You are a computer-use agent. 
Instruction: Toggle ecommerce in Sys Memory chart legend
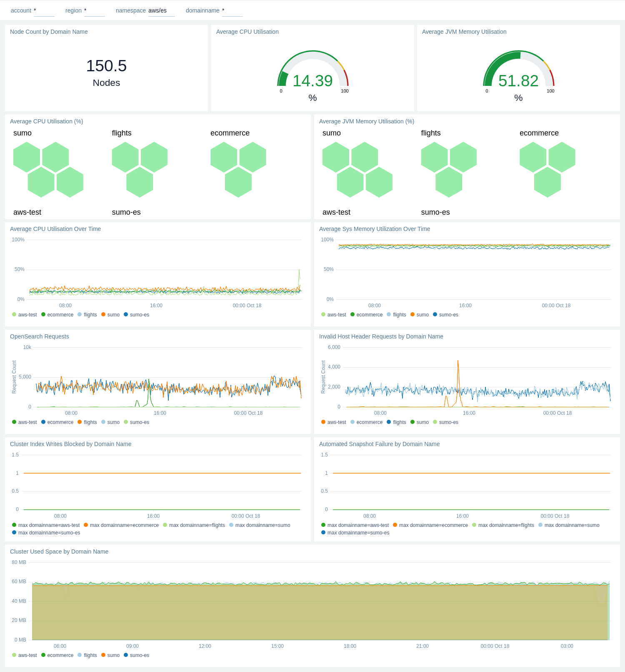coord(367,315)
